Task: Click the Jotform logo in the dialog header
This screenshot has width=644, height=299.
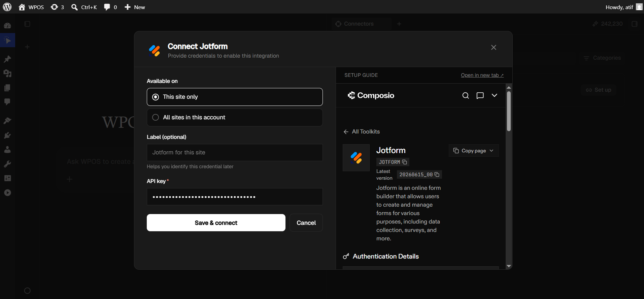Action: [x=155, y=51]
